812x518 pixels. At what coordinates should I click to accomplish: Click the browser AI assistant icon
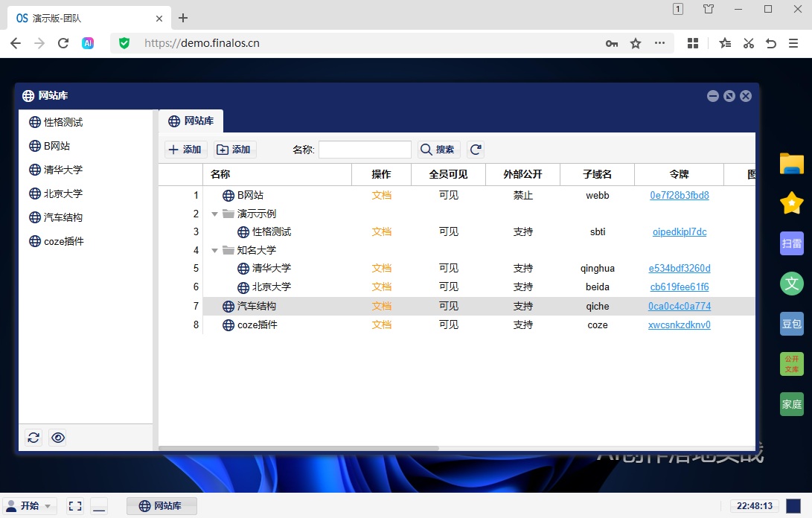click(x=88, y=43)
